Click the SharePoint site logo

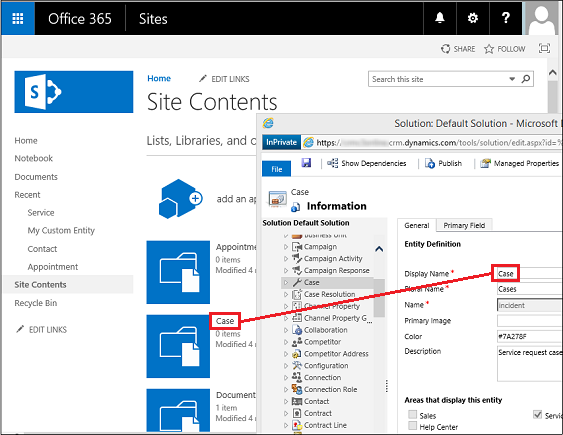tap(74, 92)
